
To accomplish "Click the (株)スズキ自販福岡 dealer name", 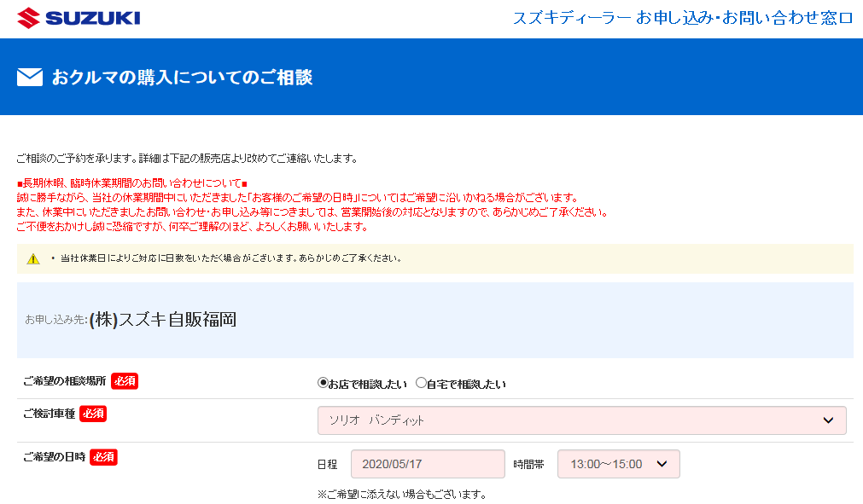I will [163, 319].
